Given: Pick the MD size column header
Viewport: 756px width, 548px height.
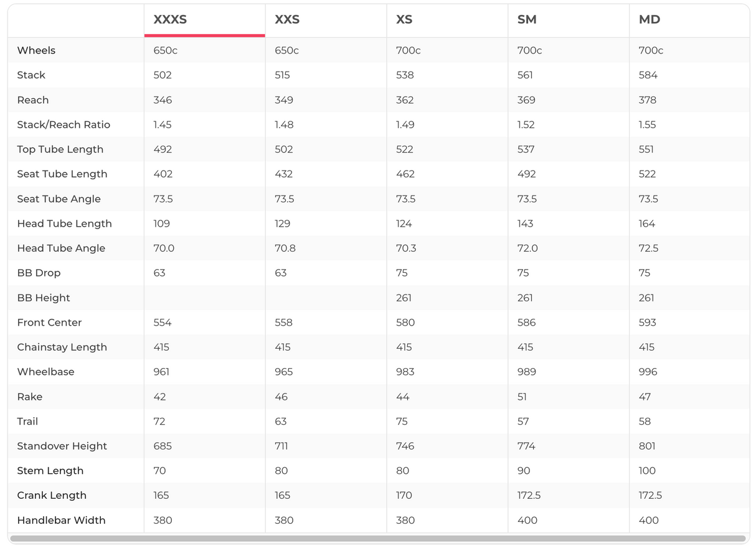Looking at the screenshot, I should [x=650, y=20].
